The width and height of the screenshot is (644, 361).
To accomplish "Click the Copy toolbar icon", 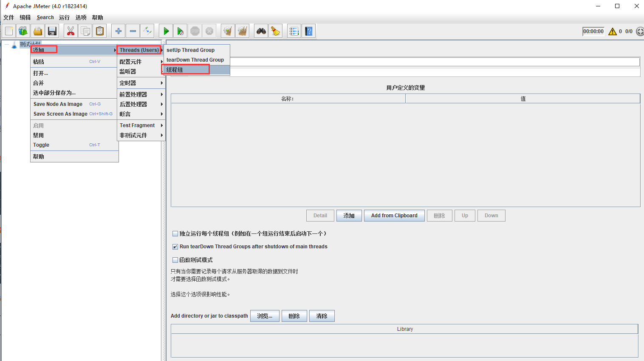I will [x=85, y=31].
